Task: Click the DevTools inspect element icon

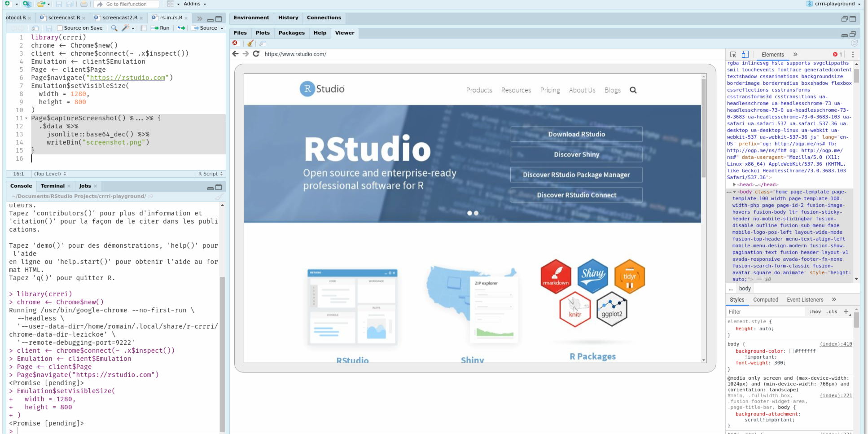Action: 733,54
